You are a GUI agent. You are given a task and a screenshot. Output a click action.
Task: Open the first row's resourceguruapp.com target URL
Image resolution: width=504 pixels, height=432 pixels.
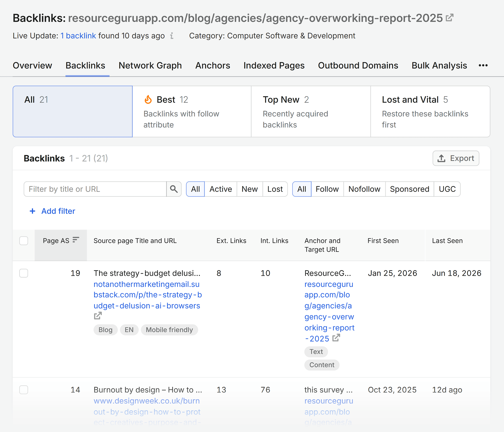(x=329, y=312)
